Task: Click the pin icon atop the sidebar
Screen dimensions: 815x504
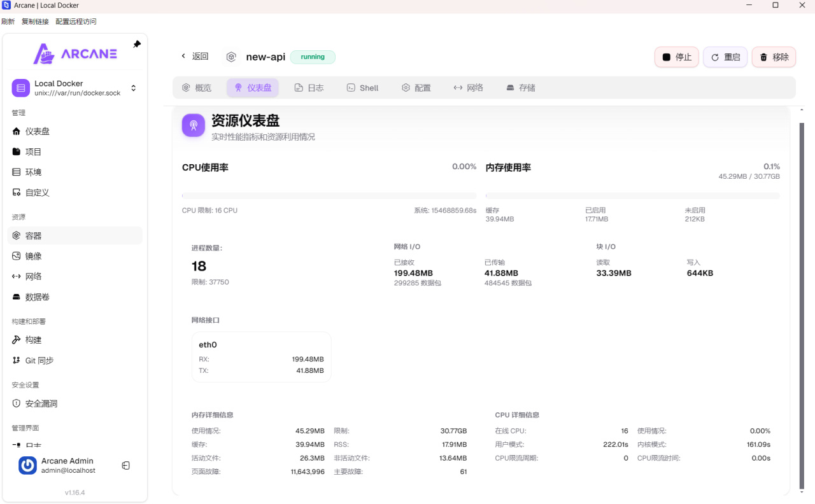Action: (137, 44)
